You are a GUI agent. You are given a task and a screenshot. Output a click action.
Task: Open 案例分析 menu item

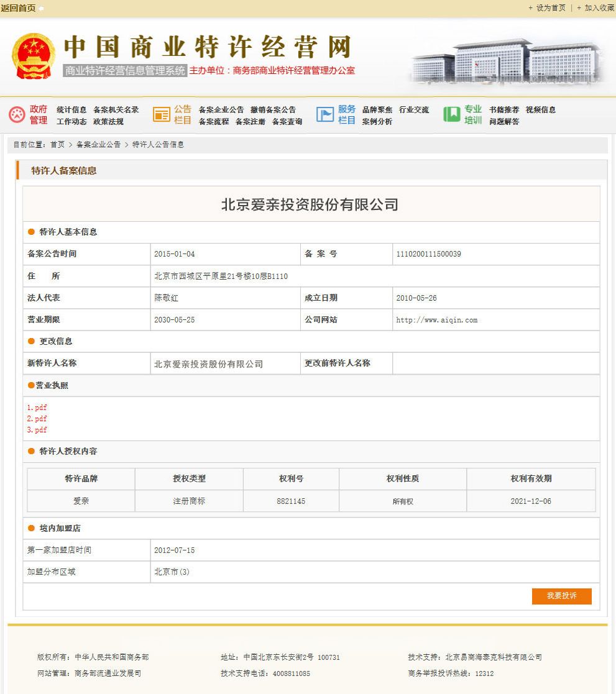tap(377, 122)
